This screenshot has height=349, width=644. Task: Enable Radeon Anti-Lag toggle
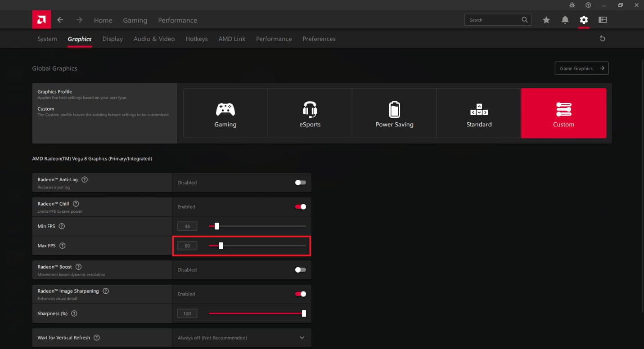point(301,183)
